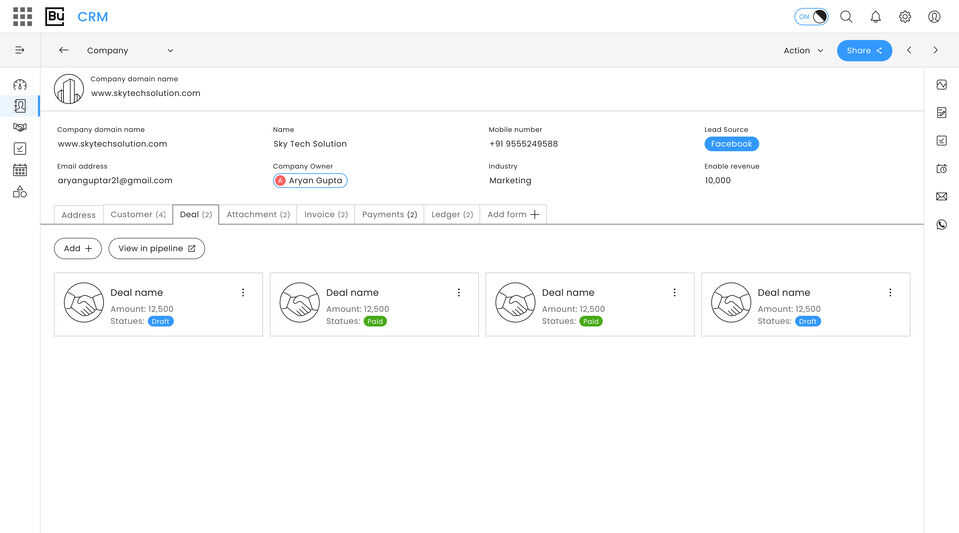
Task: Click the Draft badge on fourth deal
Action: [x=807, y=321]
